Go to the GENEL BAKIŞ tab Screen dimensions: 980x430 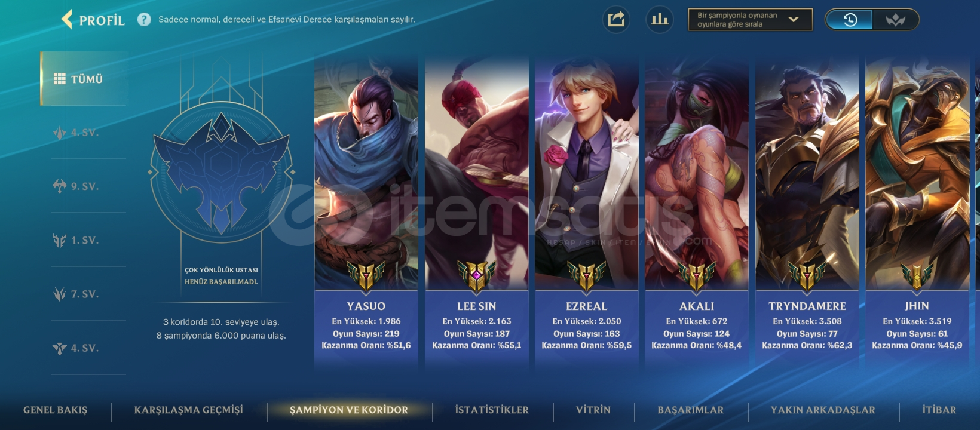coord(55,410)
